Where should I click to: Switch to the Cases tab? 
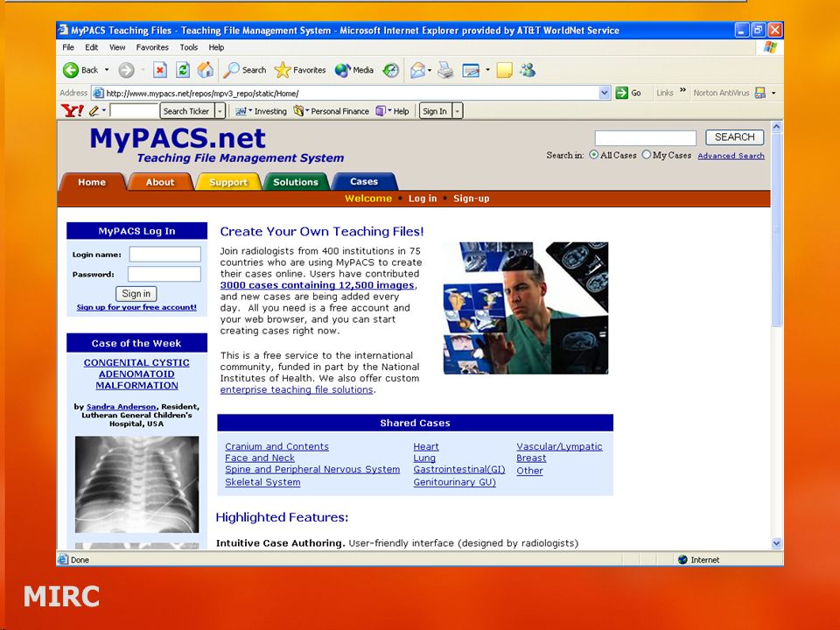pyautogui.click(x=364, y=182)
